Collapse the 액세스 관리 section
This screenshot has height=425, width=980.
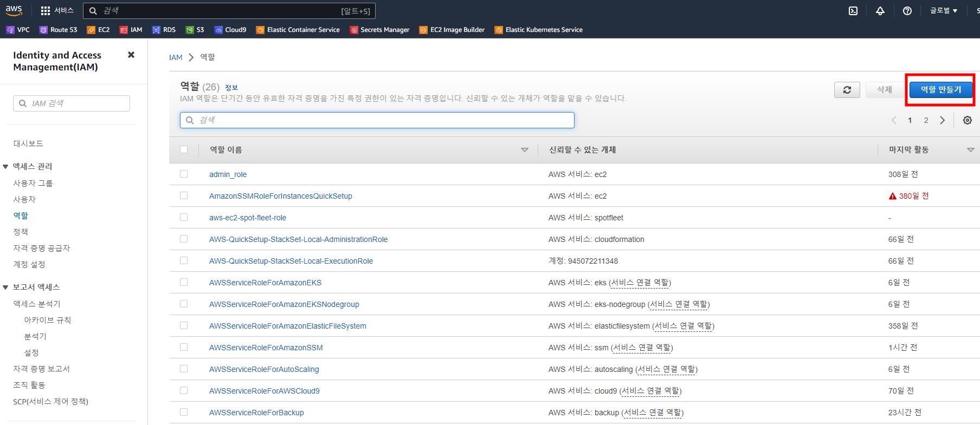point(5,167)
